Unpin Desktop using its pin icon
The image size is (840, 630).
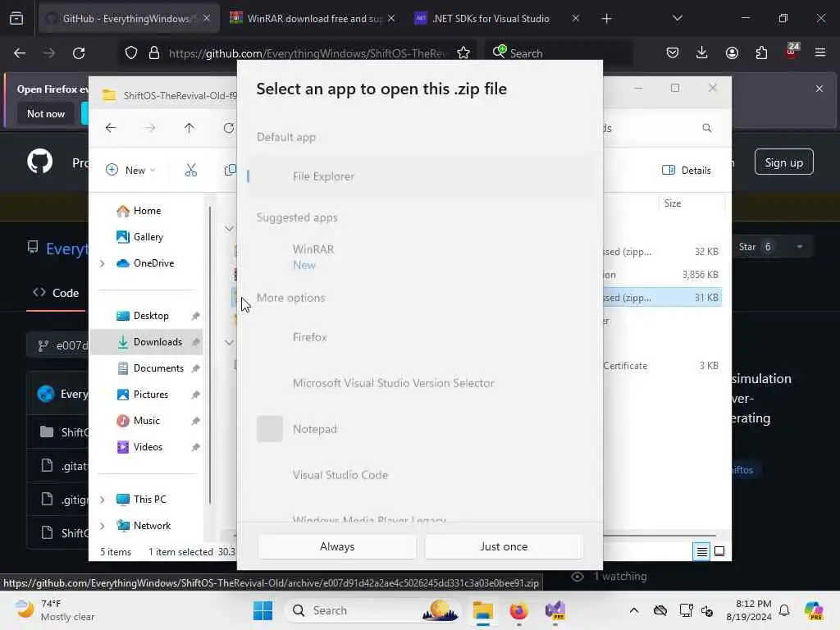pos(195,316)
